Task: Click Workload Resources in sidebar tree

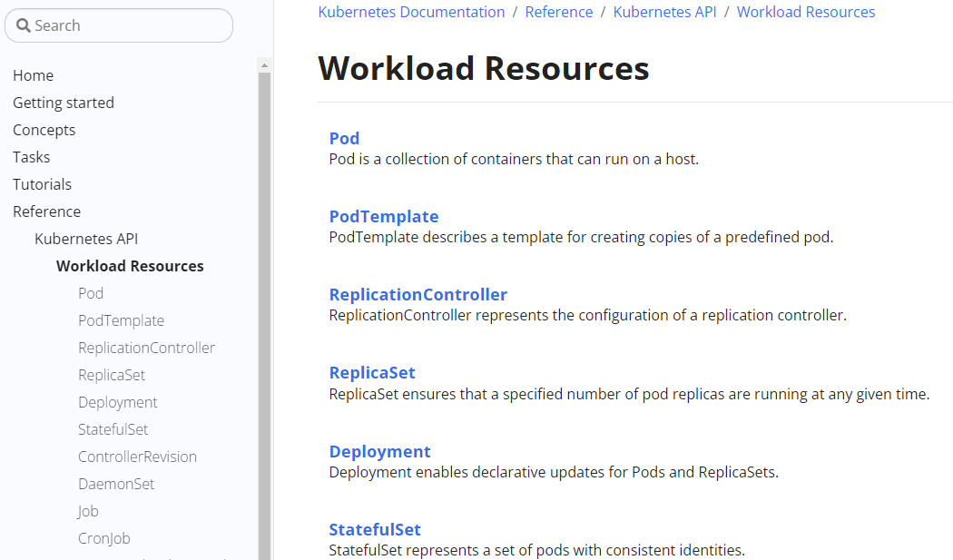Action: pyautogui.click(x=130, y=266)
